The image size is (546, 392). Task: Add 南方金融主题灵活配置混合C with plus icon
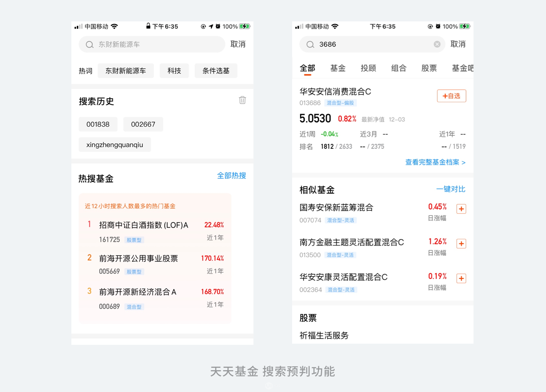click(x=461, y=244)
